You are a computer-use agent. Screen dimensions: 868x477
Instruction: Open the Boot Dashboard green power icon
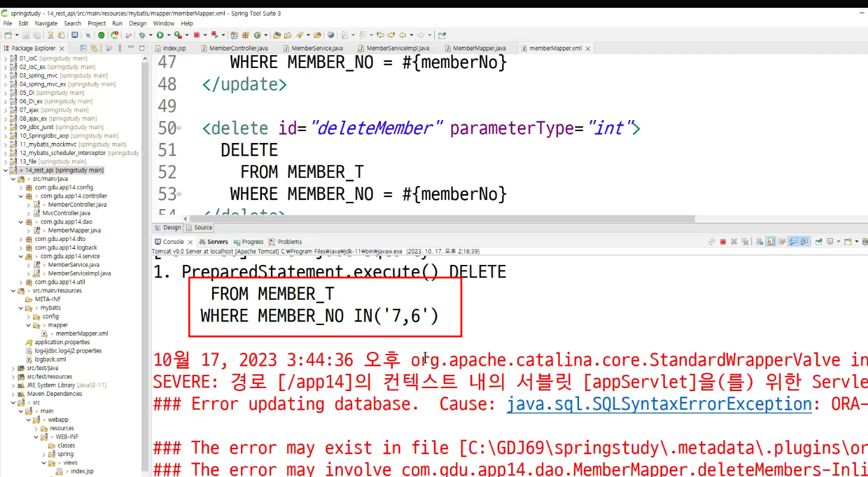pyautogui.click(x=101, y=35)
